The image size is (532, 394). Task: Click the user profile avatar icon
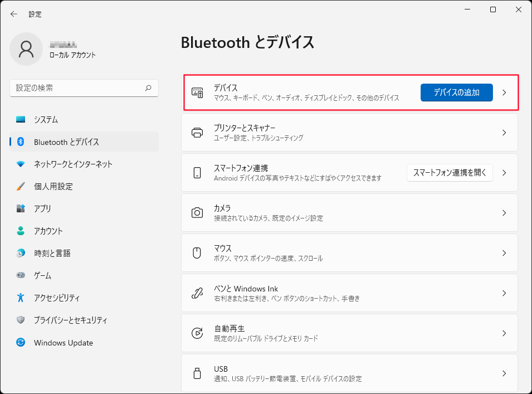(26, 49)
